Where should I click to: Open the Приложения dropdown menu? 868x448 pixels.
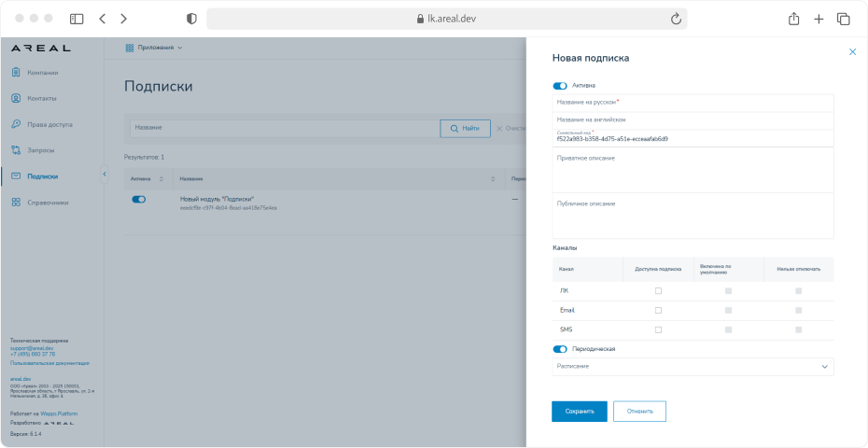pyautogui.click(x=154, y=48)
